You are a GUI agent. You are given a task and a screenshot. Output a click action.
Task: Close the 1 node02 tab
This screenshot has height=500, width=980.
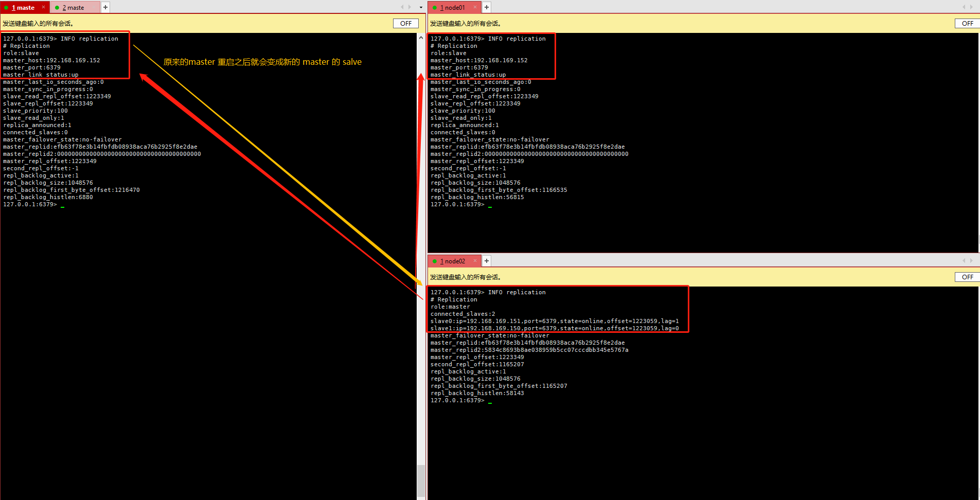tap(475, 261)
